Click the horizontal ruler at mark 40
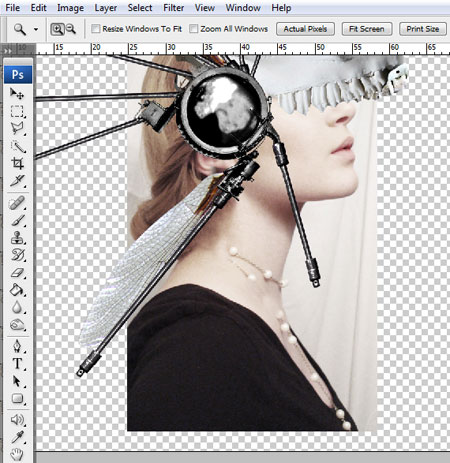Image resolution: width=450 pixels, height=463 pixels. [245, 47]
